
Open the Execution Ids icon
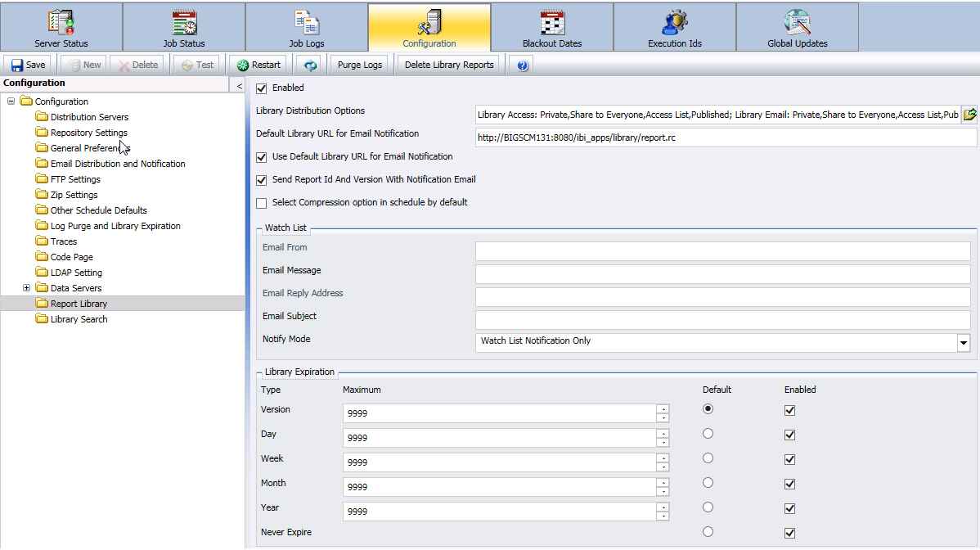[x=674, y=22]
